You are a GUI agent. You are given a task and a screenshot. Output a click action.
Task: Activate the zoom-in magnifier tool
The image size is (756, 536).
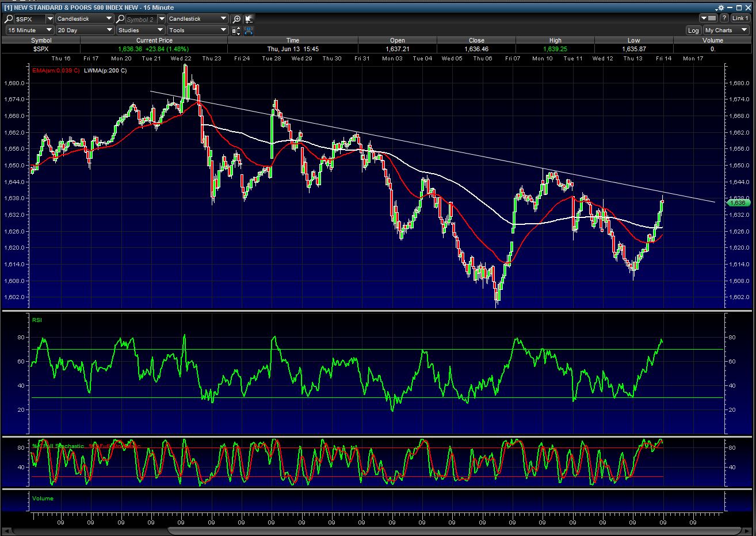[x=236, y=18]
